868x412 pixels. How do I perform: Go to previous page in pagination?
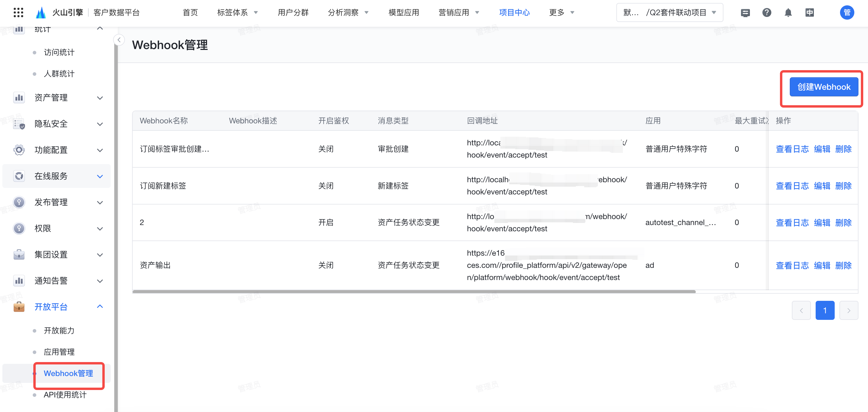(x=801, y=310)
